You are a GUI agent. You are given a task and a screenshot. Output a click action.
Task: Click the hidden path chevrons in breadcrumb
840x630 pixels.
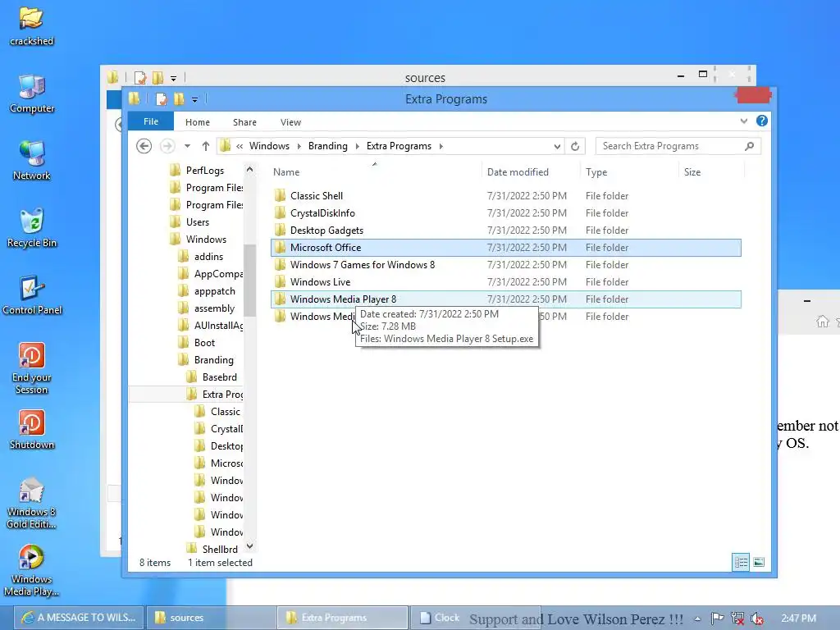240,146
